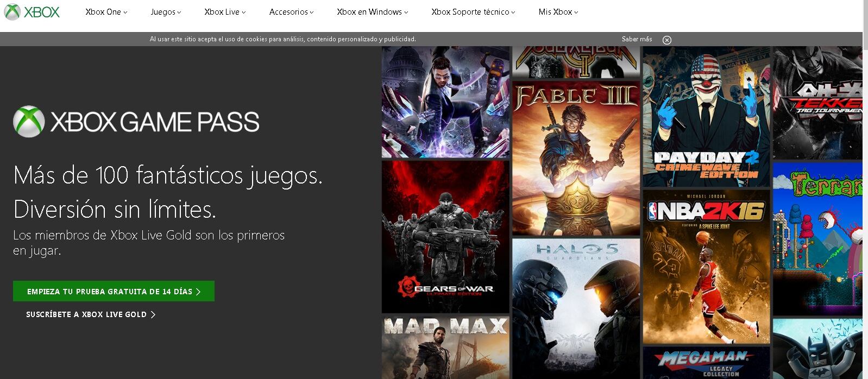Expand the Xbox One dropdown menu

[106, 12]
